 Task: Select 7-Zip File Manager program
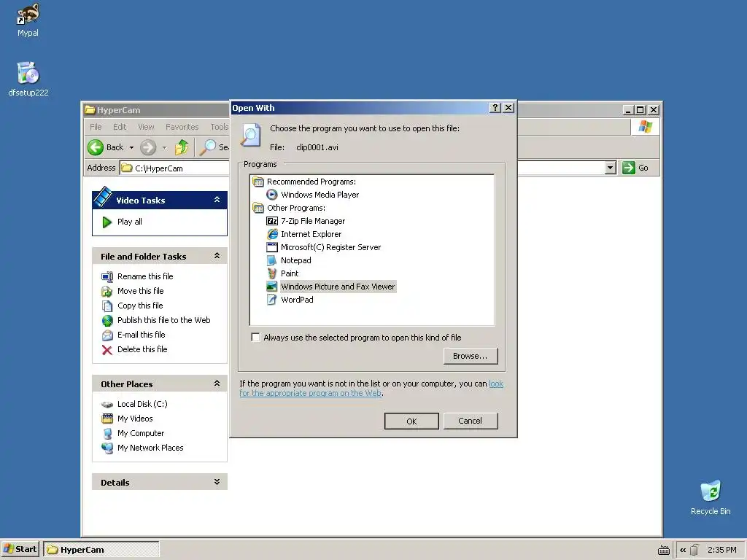tap(313, 221)
